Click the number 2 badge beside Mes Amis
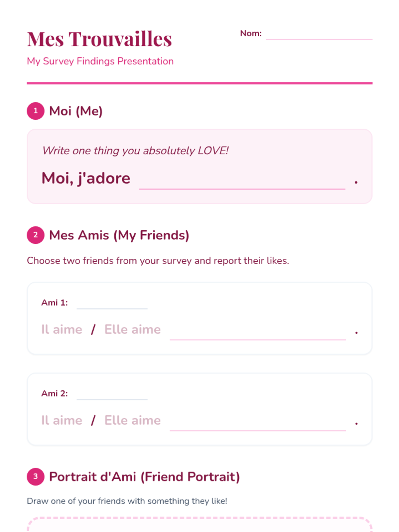 pos(36,235)
